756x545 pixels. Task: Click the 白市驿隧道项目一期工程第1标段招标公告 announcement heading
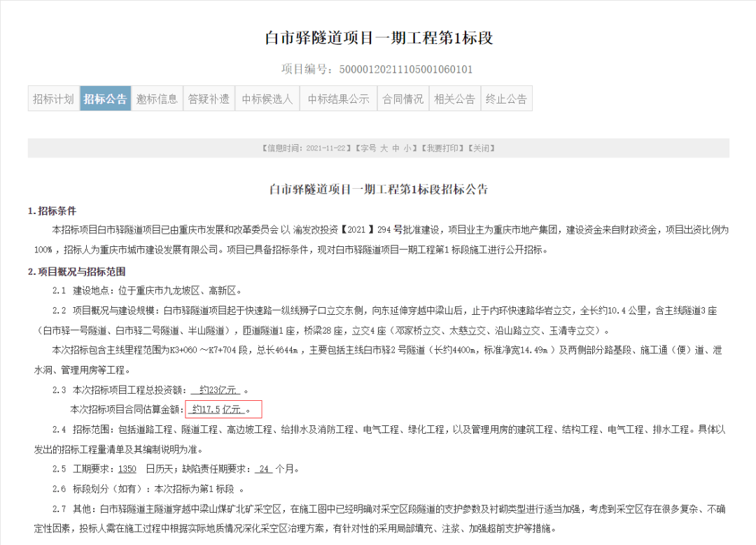(378, 190)
